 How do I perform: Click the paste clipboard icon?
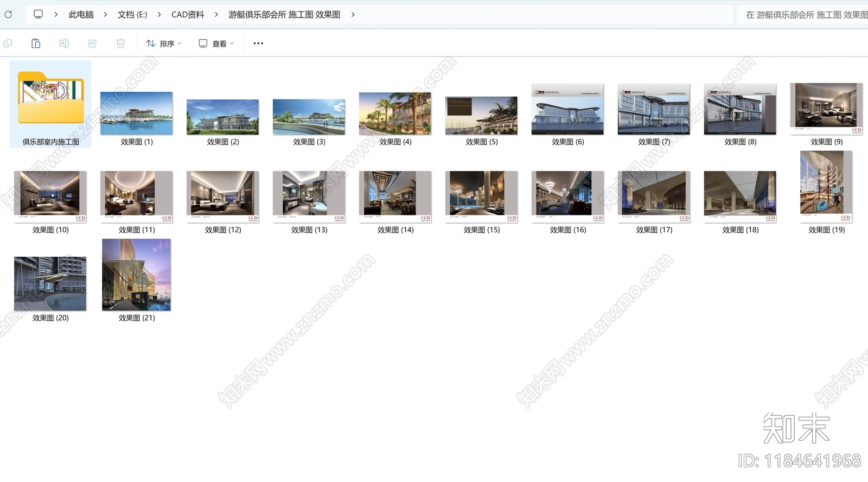[x=36, y=43]
